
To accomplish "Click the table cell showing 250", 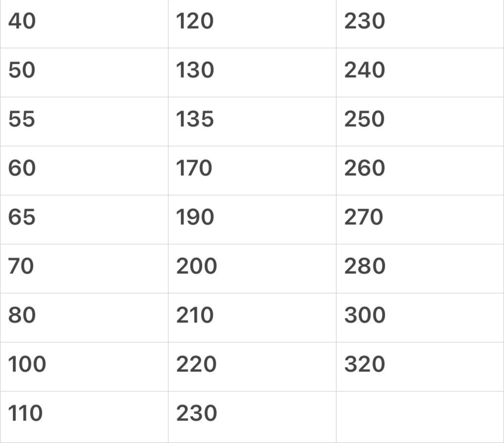I will pyautogui.click(x=364, y=120).
